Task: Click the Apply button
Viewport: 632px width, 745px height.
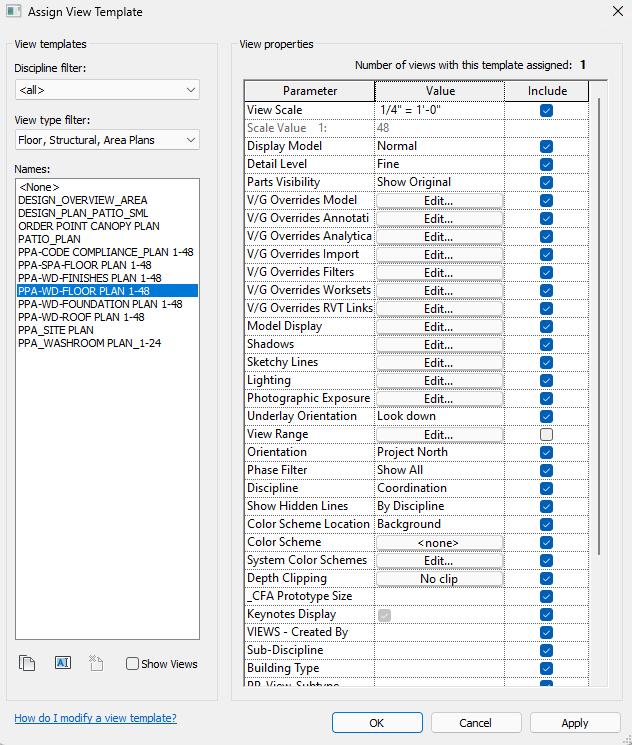Action: tap(575, 723)
